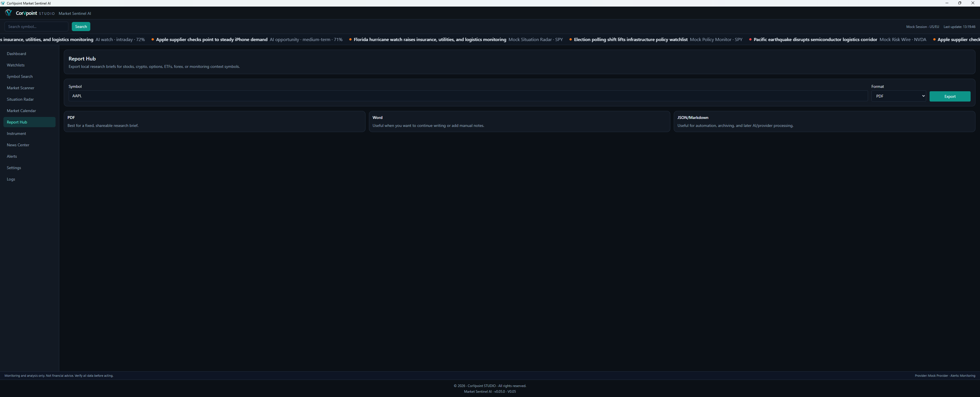Click 'Provider: Mock Provider · Alerts: Monitoring' status
Image resolution: width=980 pixels, height=397 pixels.
945,376
